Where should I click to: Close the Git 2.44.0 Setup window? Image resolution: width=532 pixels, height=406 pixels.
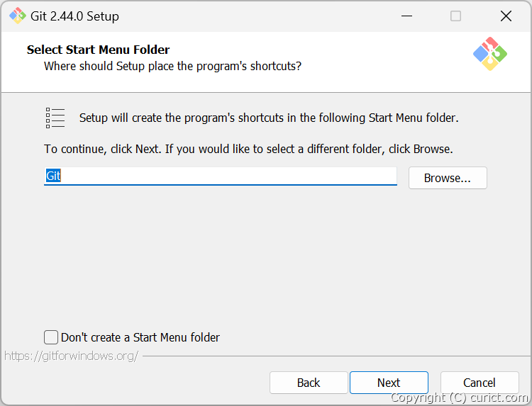coord(506,16)
